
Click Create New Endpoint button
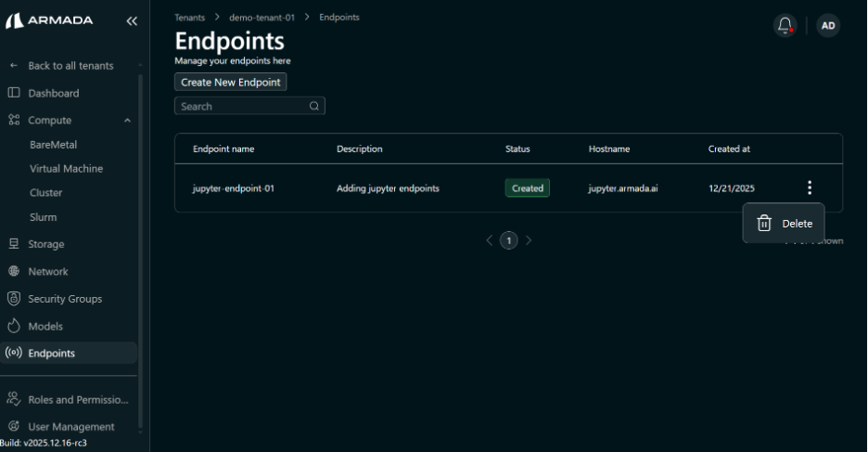click(x=231, y=82)
